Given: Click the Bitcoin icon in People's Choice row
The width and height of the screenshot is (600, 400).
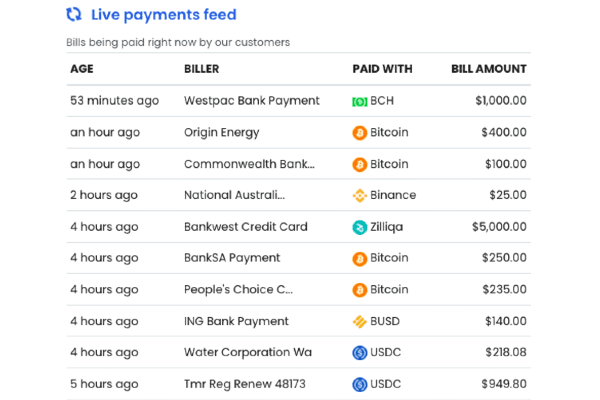Looking at the screenshot, I should coord(360,290).
